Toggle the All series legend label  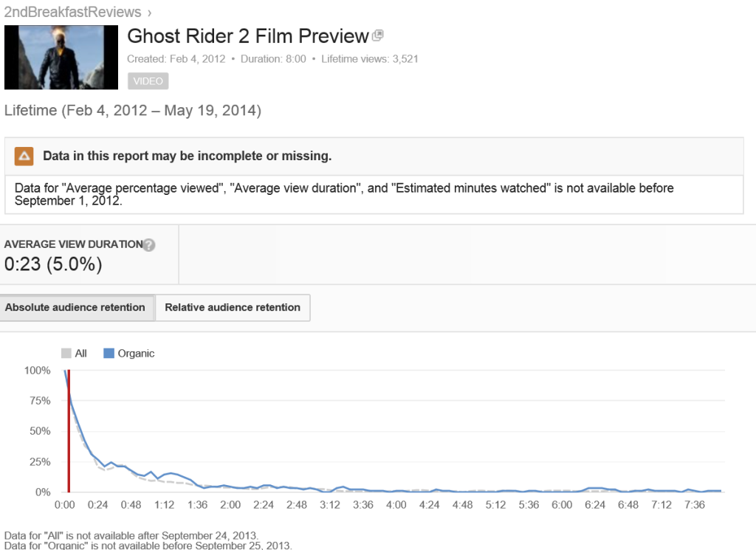(x=81, y=354)
